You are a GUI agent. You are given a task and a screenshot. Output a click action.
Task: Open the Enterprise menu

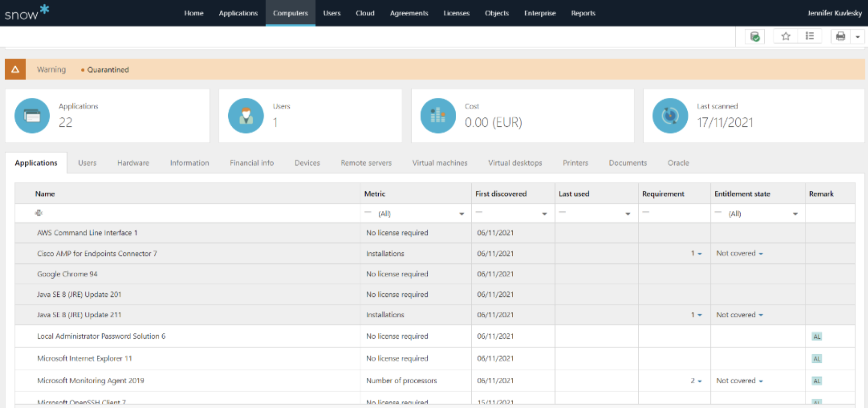(x=540, y=13)
